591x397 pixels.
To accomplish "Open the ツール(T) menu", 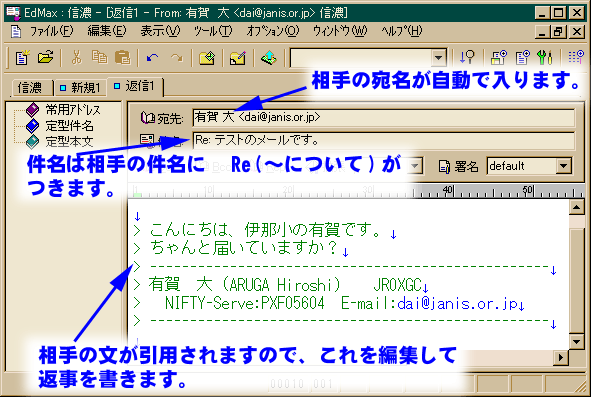I will coord(213,31).
